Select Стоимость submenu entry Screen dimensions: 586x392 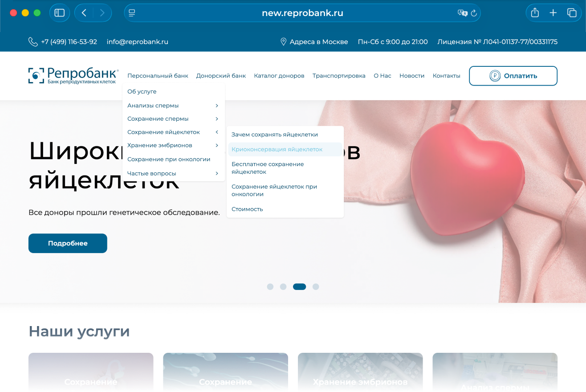coord(247,209)
